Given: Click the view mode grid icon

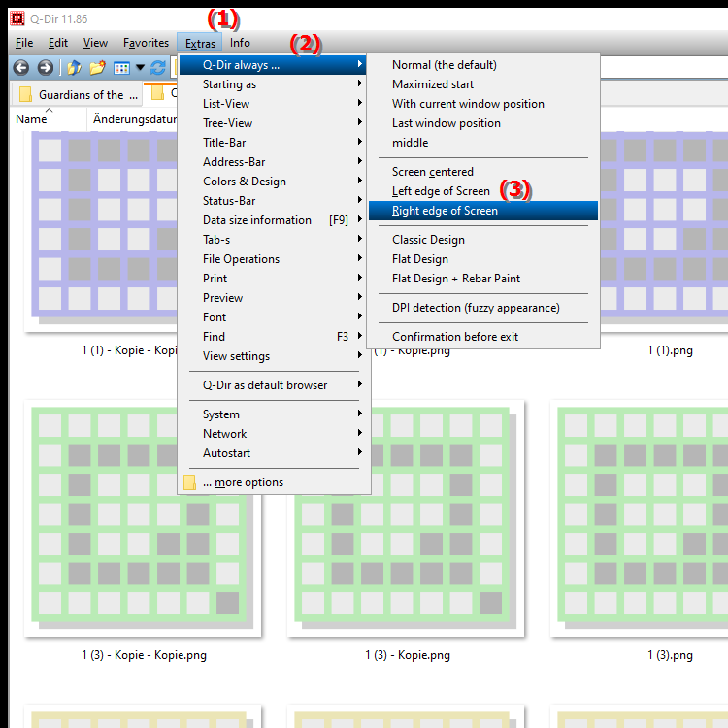Looking at the screenshot, I should pyautogui.click(x=121, y=68).
